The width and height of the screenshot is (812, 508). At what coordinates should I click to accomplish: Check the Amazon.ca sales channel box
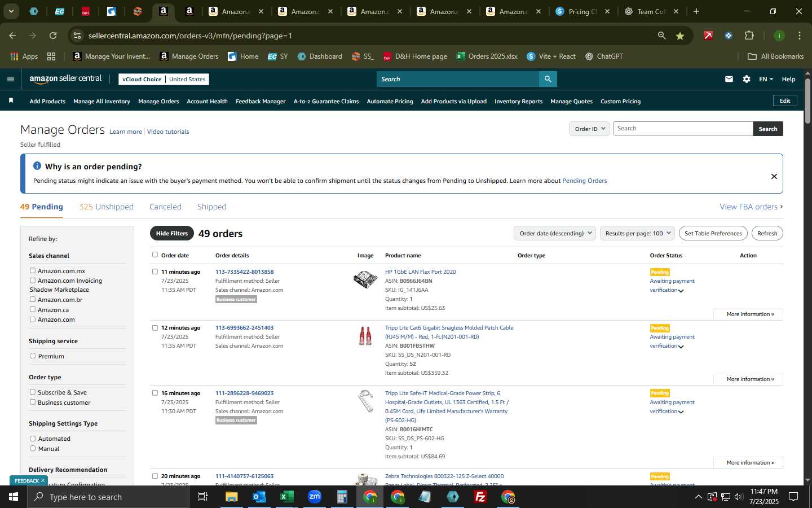tap(33, 310)
